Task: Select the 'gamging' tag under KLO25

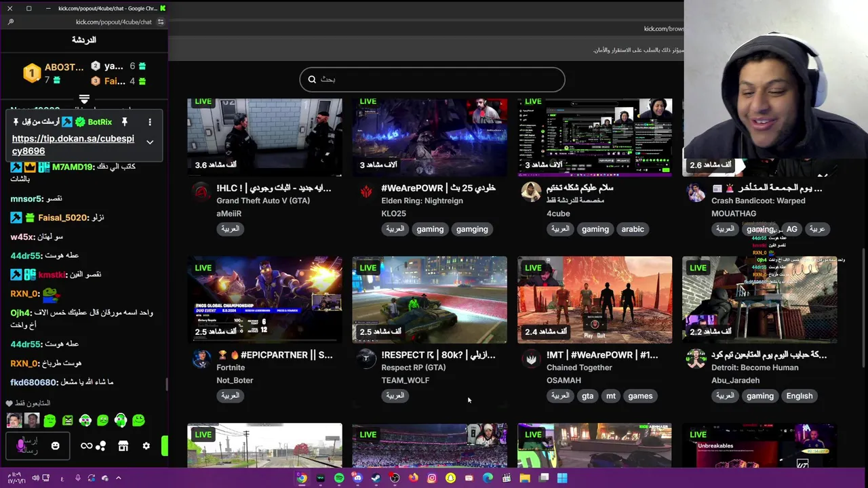Action: pos(472,229)
